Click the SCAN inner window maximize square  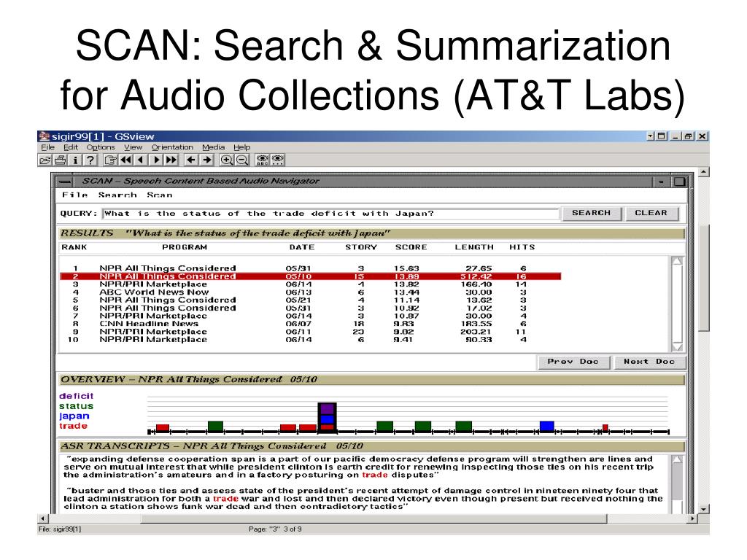pos(679,182)
